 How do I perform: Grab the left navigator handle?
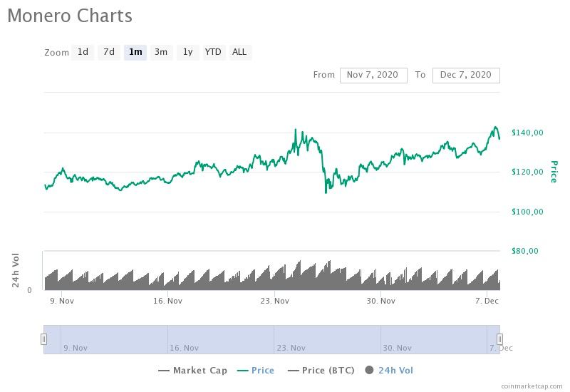43,339
